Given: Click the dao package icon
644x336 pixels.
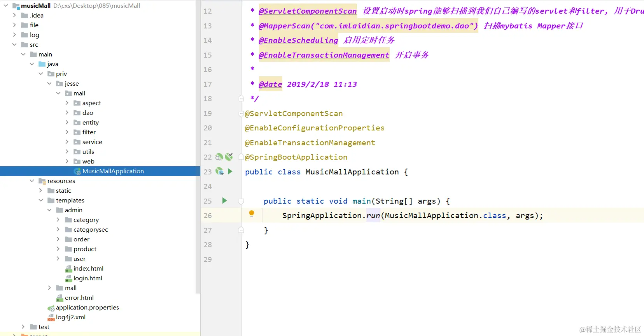Looking at the screenshot, I should [x=77, y=113].
